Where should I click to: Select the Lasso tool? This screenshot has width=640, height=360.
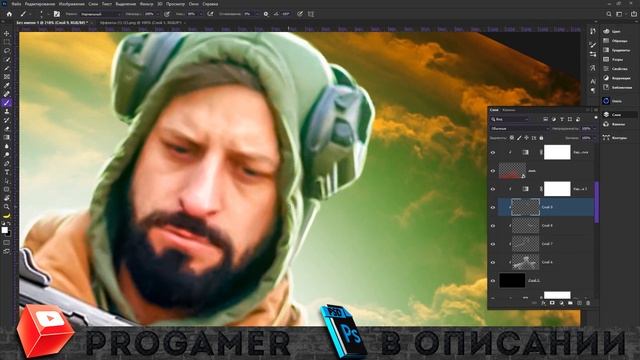click(7, 51)
